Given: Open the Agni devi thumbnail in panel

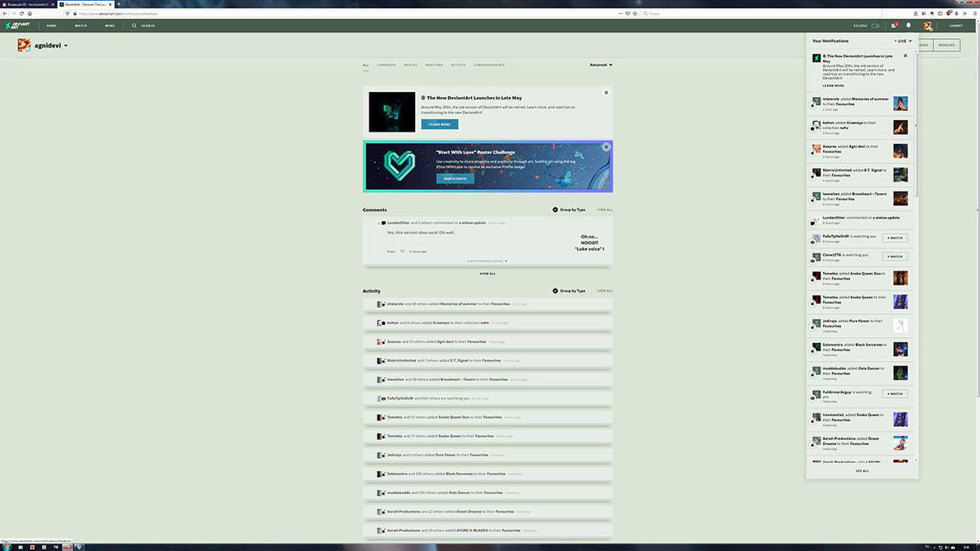Looking at the screenshot, I should coord(900,151).
